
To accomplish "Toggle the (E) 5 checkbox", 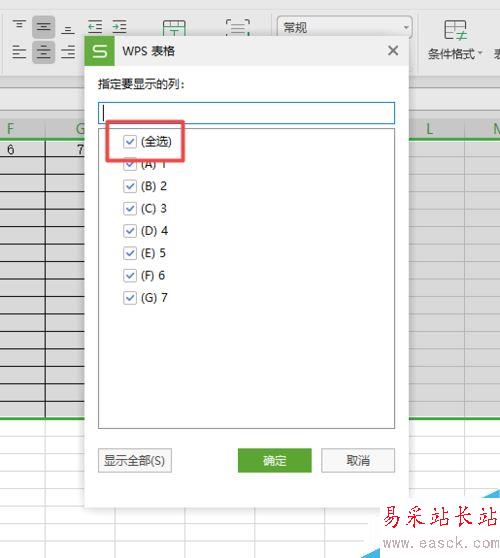I will (130, 253).
